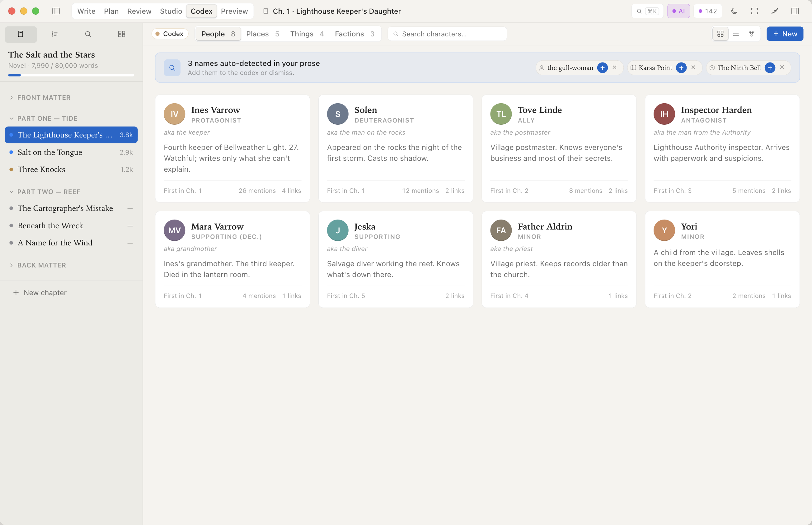Open Three Knocks chapter
Image resolution: width=812 pixels, height=525 pixels.
pos(71,169)
